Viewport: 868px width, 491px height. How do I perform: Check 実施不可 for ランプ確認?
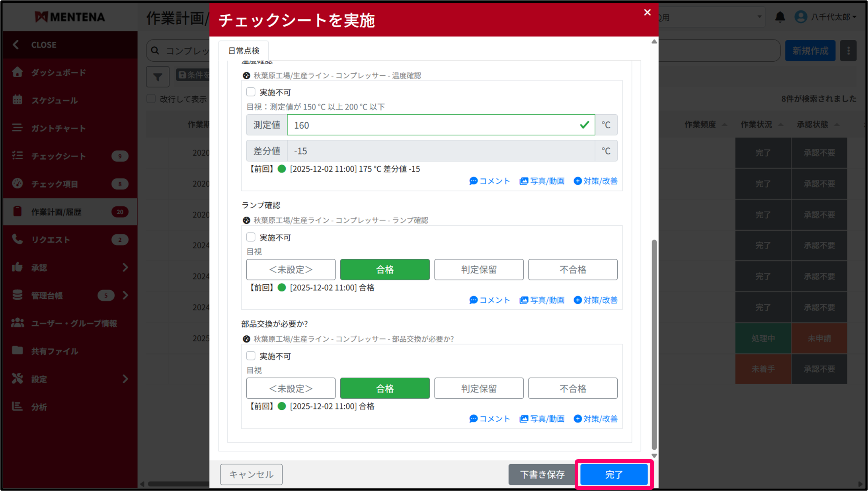(251, 237)
